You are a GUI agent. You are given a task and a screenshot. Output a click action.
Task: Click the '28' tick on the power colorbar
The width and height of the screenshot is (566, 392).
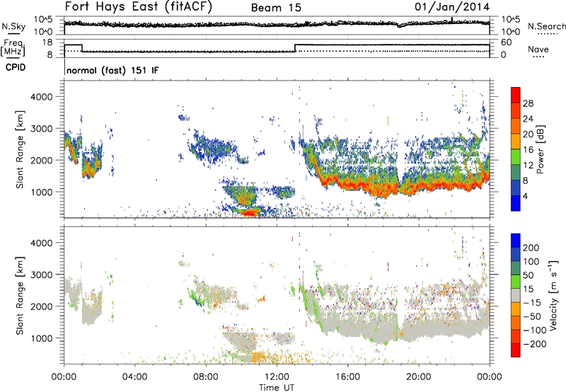(528, 103)
